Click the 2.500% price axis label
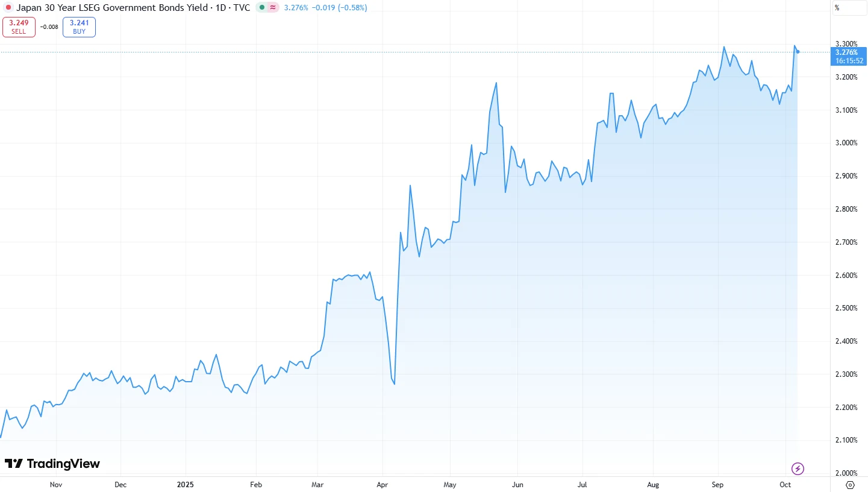868x492 pixels. point(847,308)
